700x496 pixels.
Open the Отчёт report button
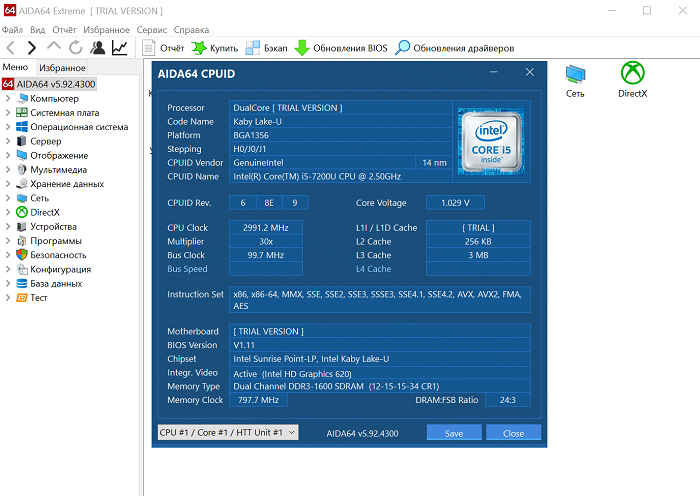(x=162, y=48)
